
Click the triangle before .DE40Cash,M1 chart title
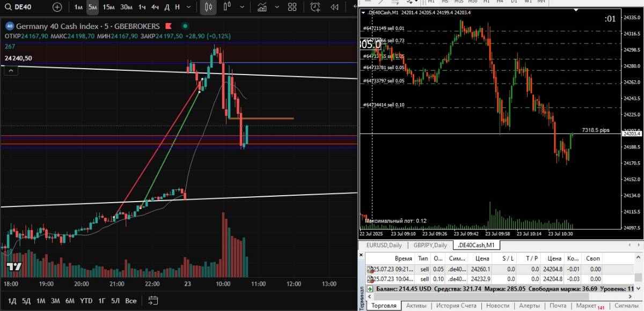click(364, 12)
